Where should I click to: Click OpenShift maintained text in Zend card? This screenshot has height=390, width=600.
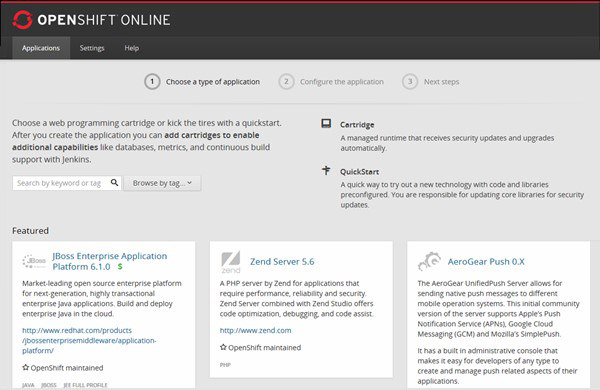coord(264,348)
